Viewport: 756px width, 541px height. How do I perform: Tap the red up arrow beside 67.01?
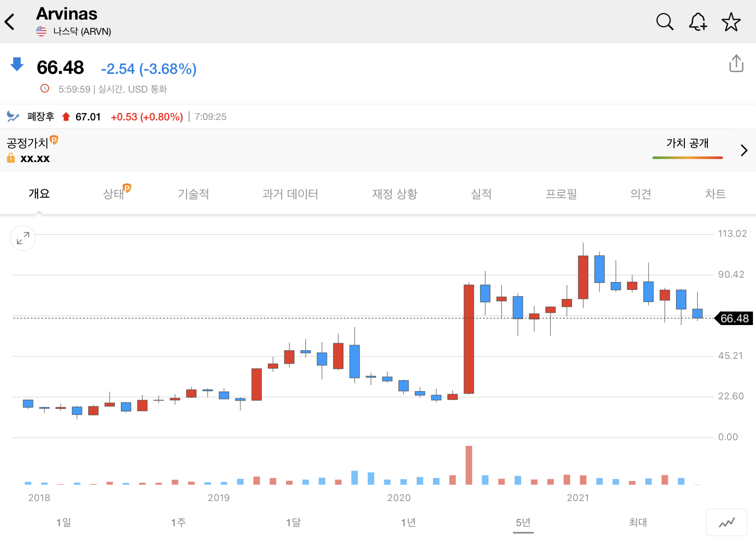pyautogui.click(x=66, y=116)
